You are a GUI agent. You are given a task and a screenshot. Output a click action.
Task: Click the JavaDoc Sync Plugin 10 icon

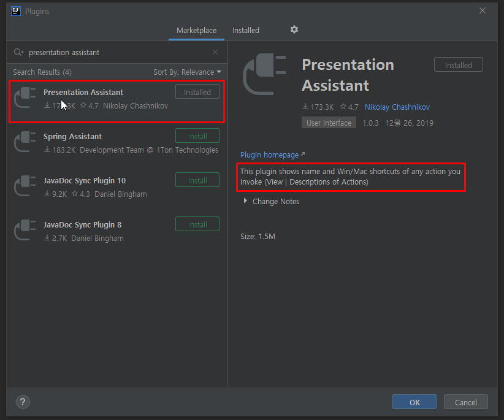tap(25, 186)
